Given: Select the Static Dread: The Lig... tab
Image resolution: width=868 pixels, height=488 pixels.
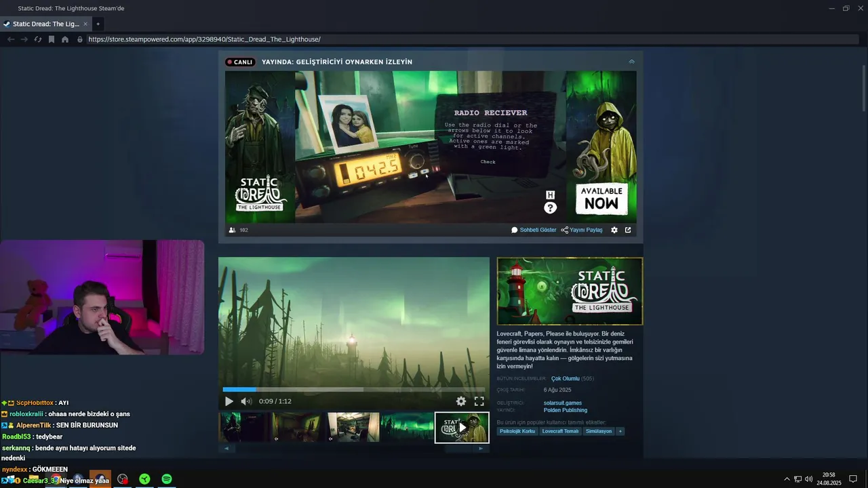Looking at the screenshot, I should [x=45, y=24].
